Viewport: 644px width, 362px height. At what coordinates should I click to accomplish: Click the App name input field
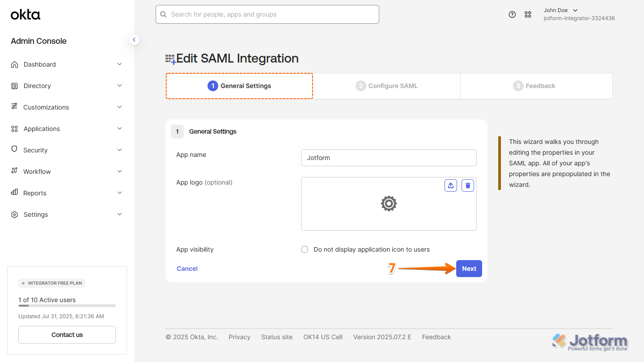(x=389, y=158)
